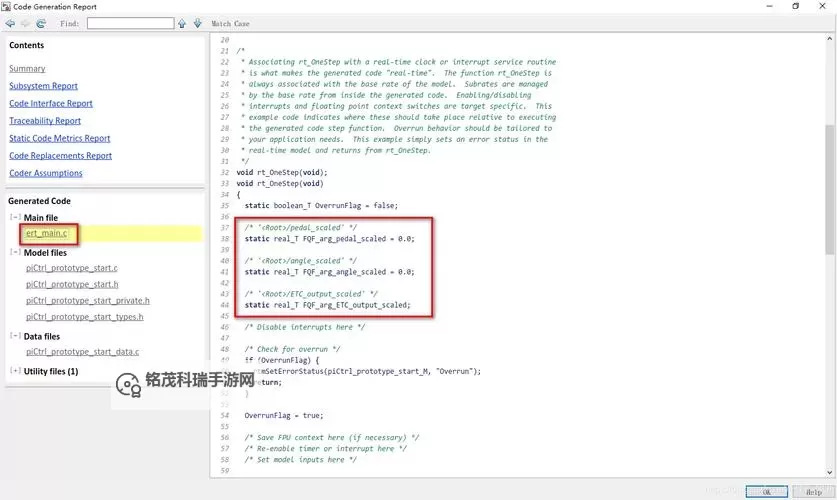Collapse the Model files section

tap(15, 253)
